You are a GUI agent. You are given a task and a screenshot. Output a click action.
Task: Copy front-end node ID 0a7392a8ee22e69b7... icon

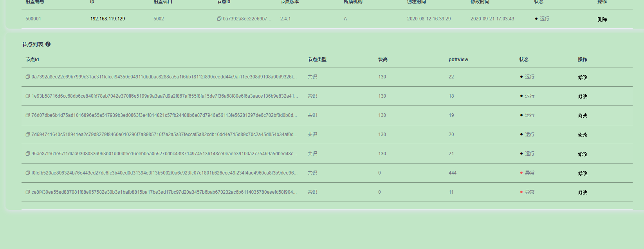pyautogui.click(x=219, y=19)
